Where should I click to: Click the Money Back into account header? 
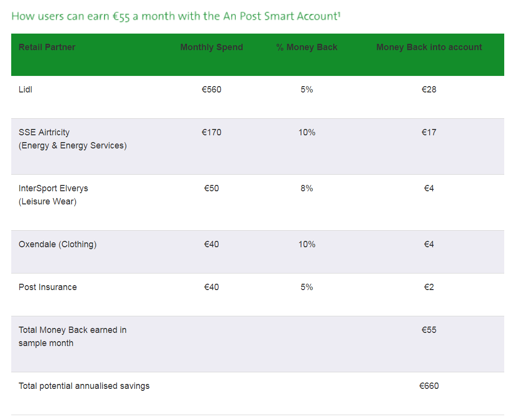pyautogui.click(x=429, y=47)
